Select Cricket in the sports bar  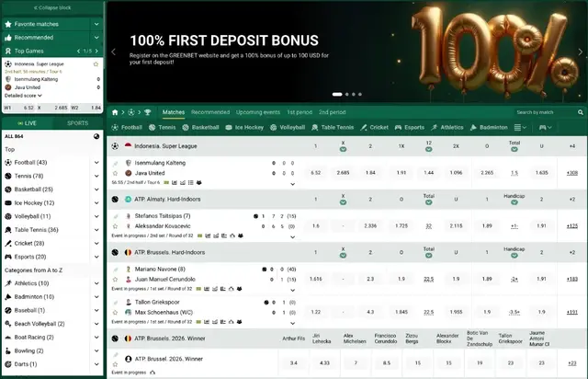[x=374, y=127]
